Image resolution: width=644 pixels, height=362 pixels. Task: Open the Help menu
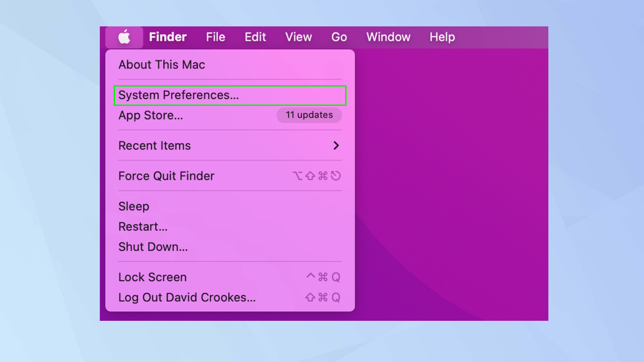point(442,37)
